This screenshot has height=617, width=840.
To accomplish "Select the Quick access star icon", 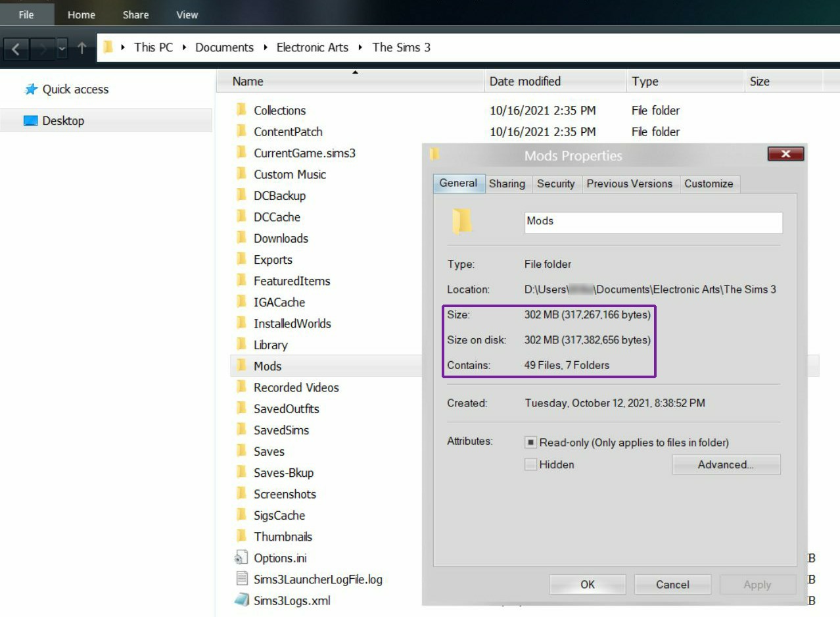I will point(31,89).
